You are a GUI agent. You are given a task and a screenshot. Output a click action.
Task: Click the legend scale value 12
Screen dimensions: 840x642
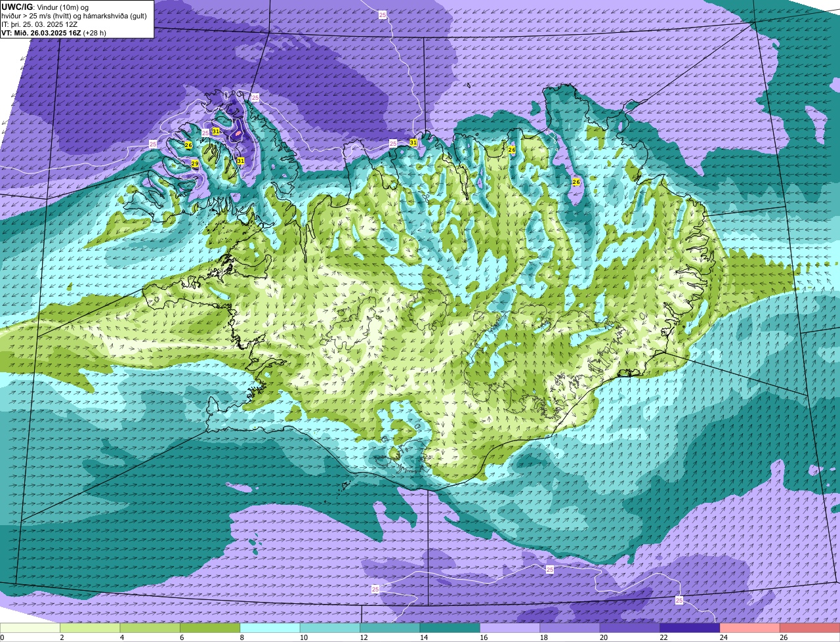(364, 637)
